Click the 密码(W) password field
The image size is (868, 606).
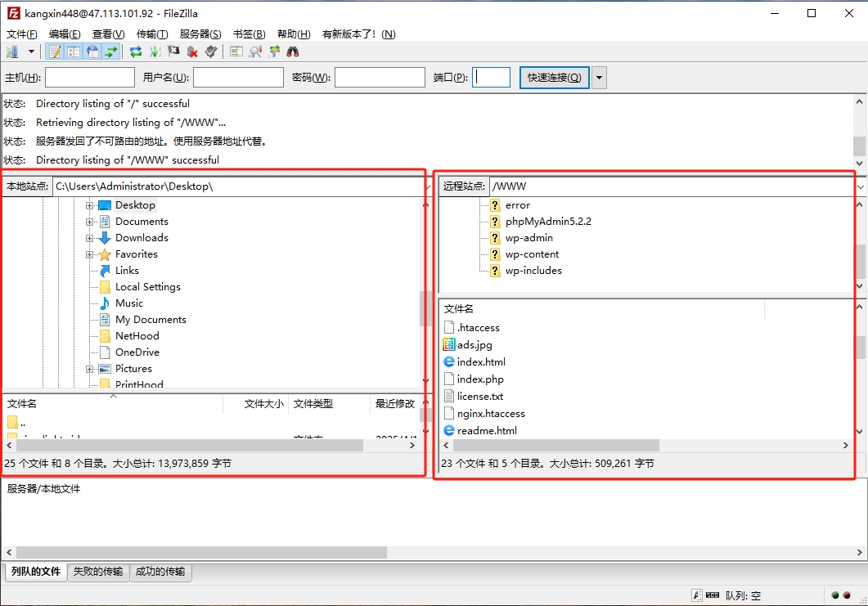pyautogui.click(x=380, y=78)
